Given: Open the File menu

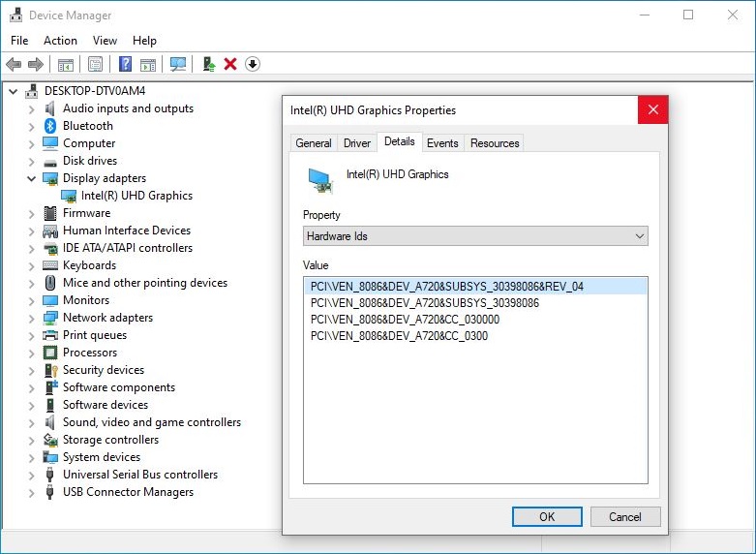Looking at the screenshot, I should click(x=19, y=41).
